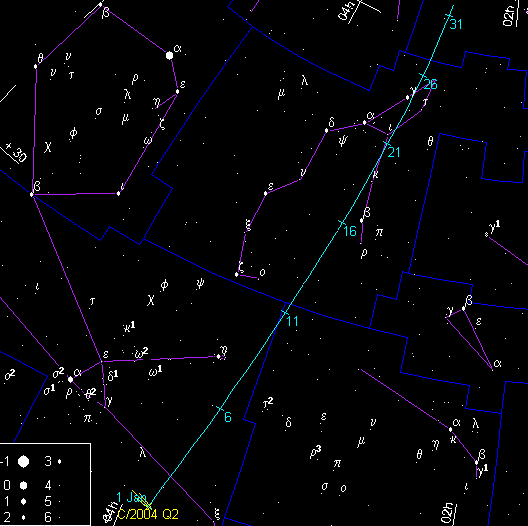Click the 26 date marker near gamma star
528x526 pixels.
(430, 84)
